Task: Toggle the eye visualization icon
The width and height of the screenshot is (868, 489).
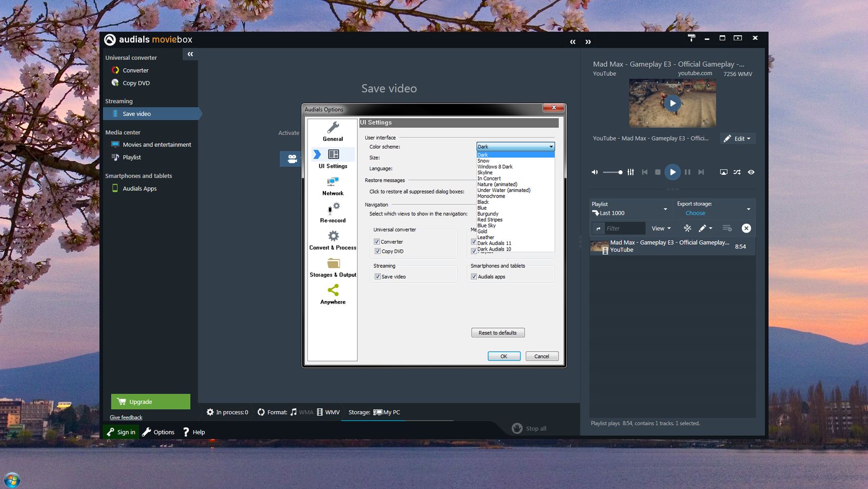Action: point(751,172)
